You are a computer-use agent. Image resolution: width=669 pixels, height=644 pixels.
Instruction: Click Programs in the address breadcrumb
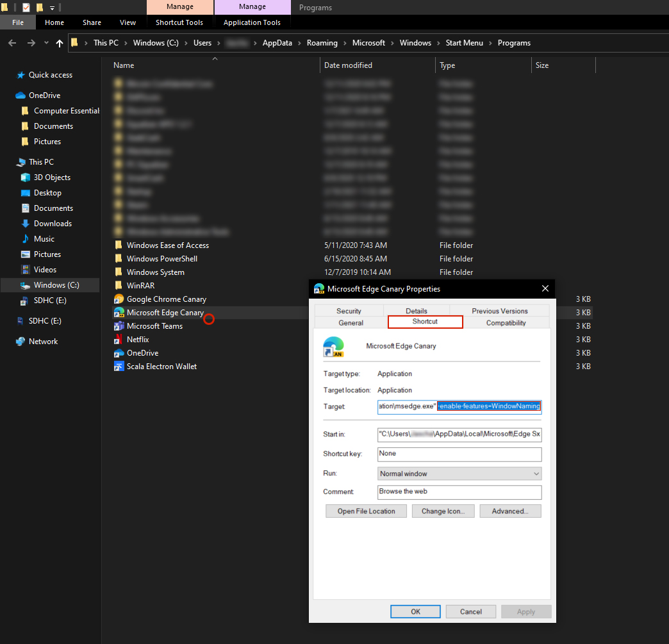[514, 43]
